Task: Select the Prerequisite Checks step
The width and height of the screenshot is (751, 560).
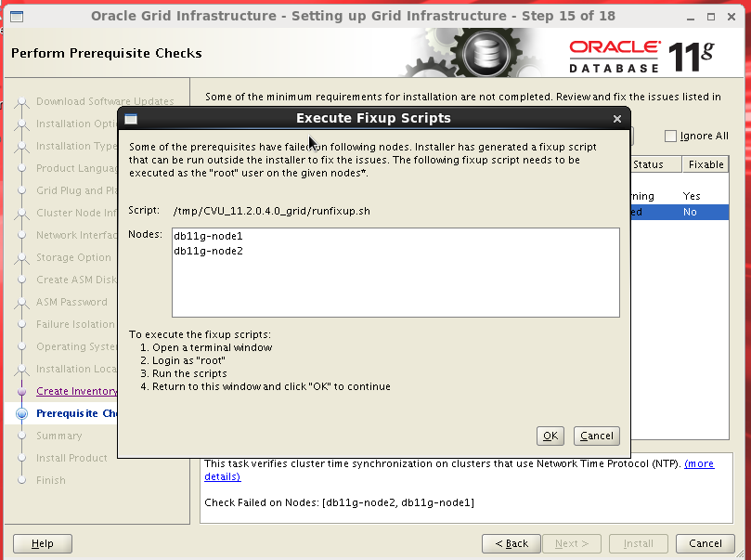Action: pyautogui.click(x=77, y=413)
